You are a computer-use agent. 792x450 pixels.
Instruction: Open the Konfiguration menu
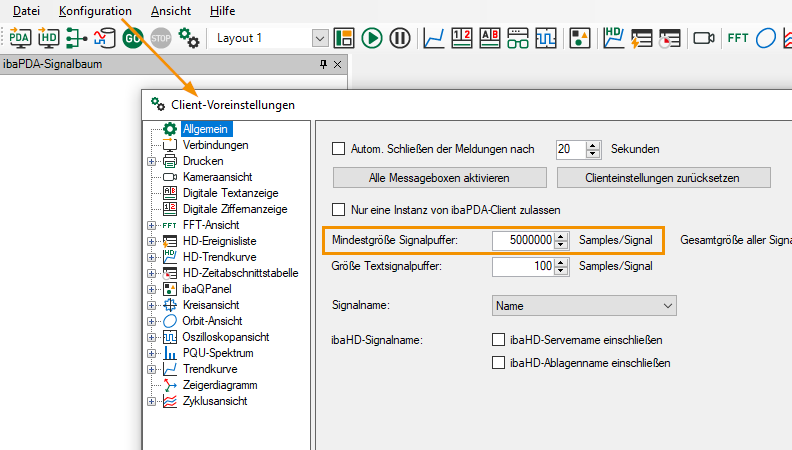(x=95, y=10)
